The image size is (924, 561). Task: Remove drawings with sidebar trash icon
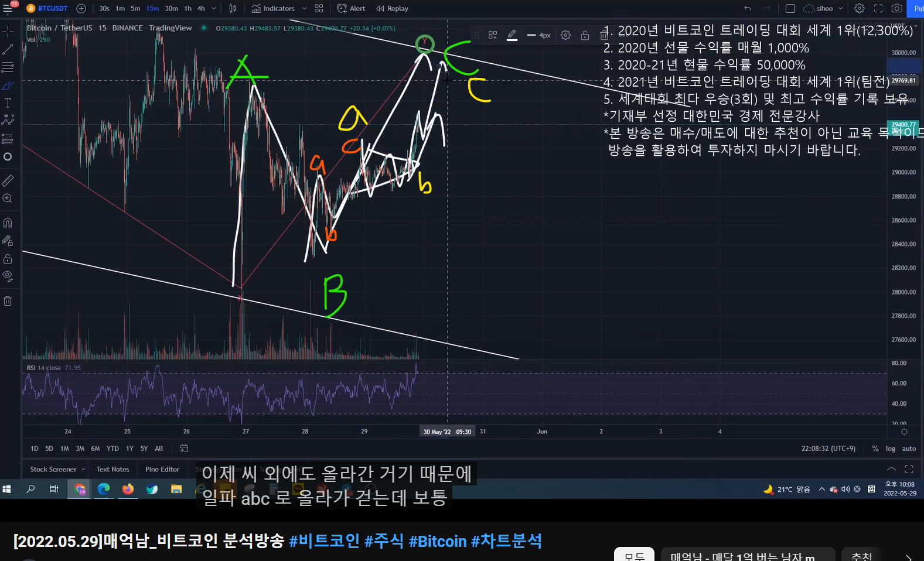[x=8, y=301]
